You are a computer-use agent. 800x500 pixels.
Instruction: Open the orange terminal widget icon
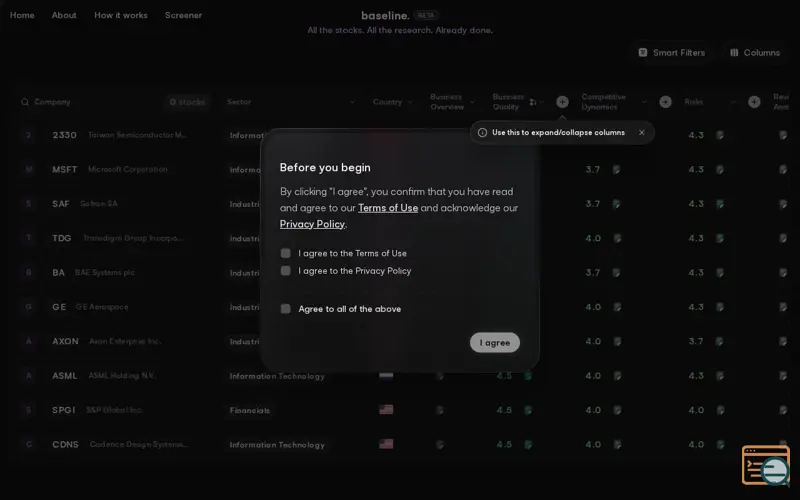point(766,465)
